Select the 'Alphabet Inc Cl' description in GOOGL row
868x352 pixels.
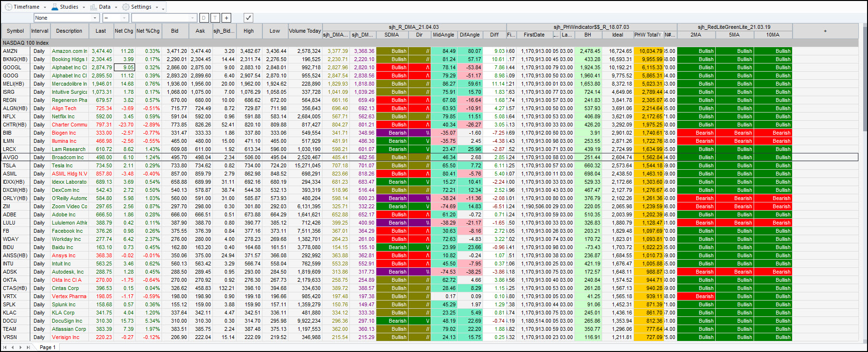[69, 67]
